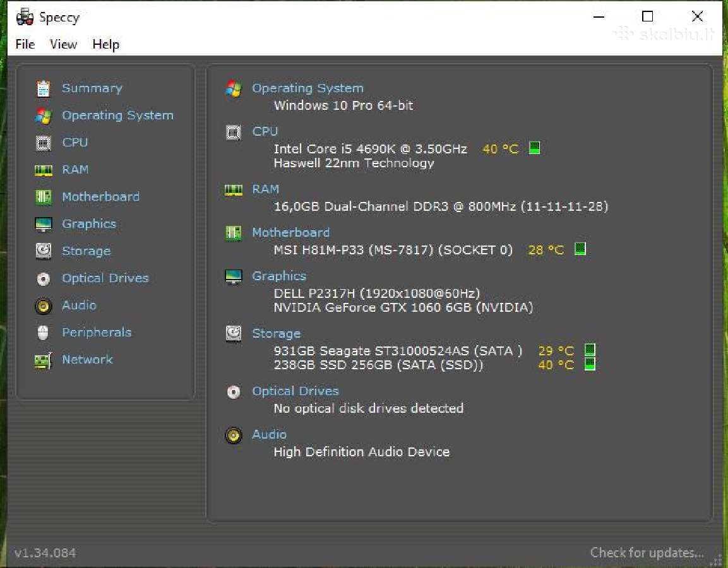Click the RAM heading link in summary
Viewport: 728px width, 568px height.
pos(266,189)
